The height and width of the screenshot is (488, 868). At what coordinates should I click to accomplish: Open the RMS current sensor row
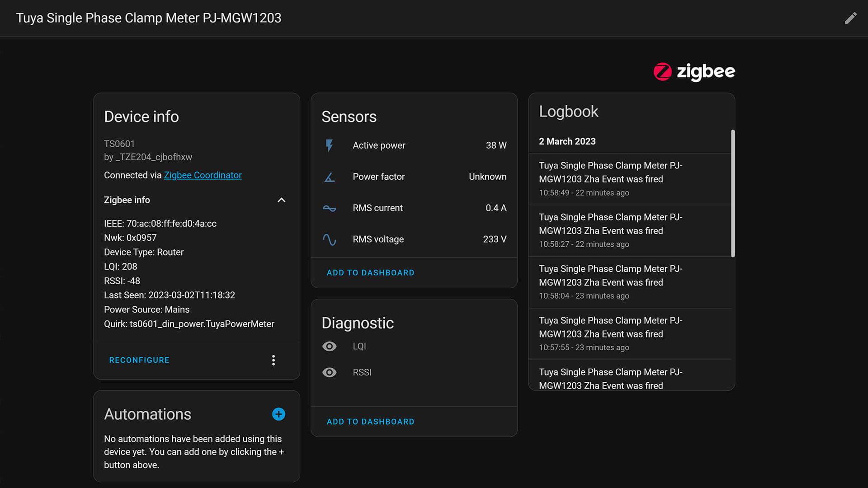click(414, 208)
